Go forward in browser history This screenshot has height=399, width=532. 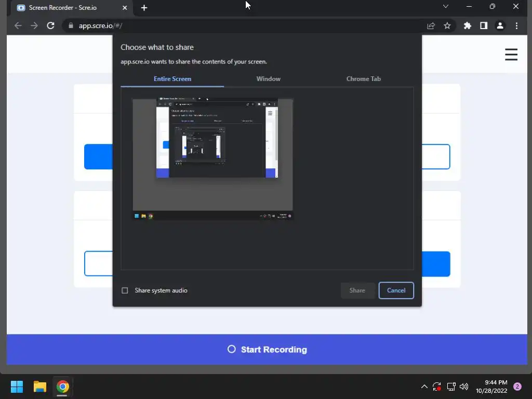click(x=34, y=25)
